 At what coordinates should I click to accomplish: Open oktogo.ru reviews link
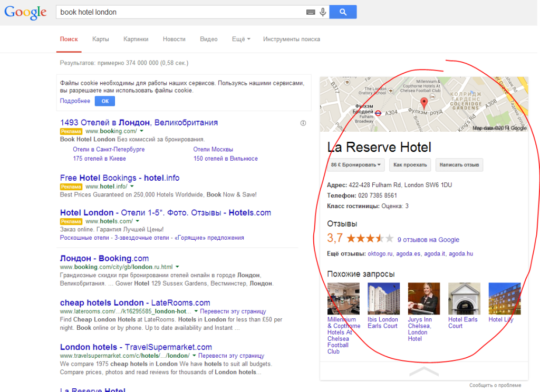[380, 253]
